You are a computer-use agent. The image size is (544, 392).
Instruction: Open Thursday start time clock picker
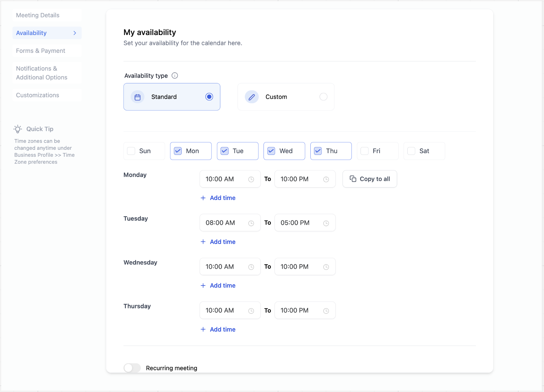pyautogui.click(x=251, y=311)
